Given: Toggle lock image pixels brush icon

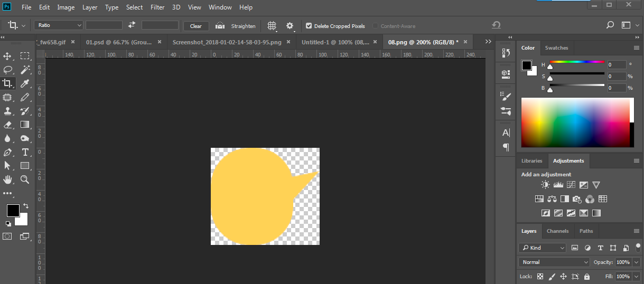Looking at the screenshot, I should tap(552, 276).
